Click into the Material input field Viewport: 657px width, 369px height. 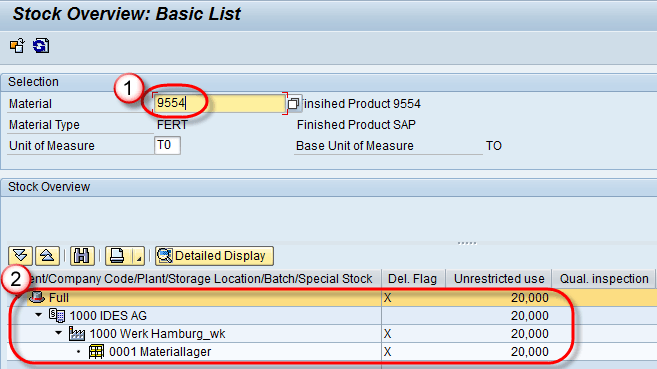(x=220, y=103)
